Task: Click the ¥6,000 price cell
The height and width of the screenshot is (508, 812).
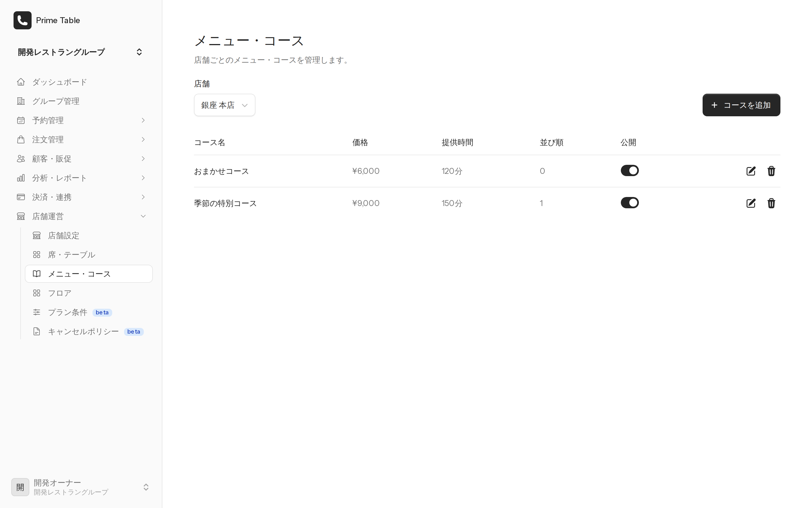Action: 366,171
